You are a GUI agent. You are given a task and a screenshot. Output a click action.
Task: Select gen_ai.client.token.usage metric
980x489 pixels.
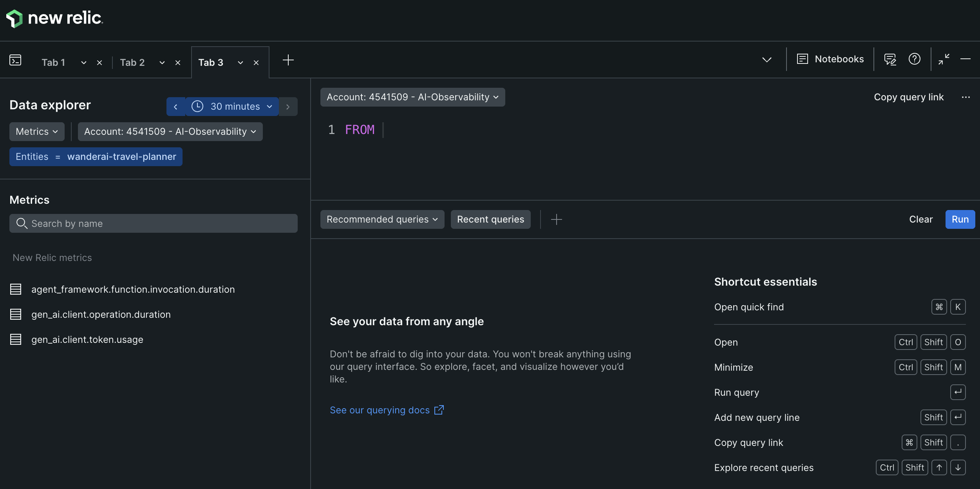click(x=87, y=339)
